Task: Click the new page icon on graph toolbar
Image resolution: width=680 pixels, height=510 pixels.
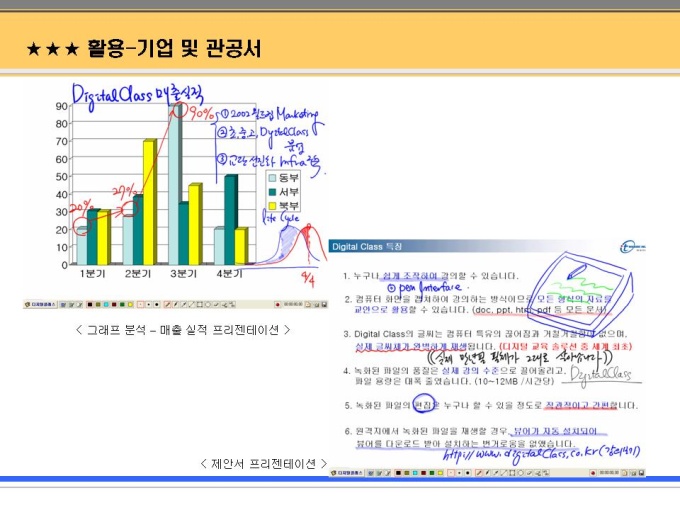Action: [x=308, y=305]
